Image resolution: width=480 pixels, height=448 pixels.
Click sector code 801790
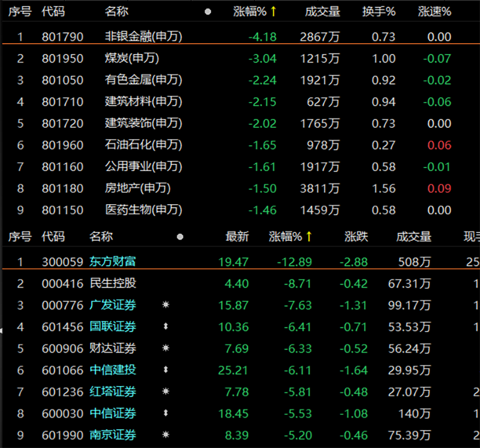(x=62, y=37)
